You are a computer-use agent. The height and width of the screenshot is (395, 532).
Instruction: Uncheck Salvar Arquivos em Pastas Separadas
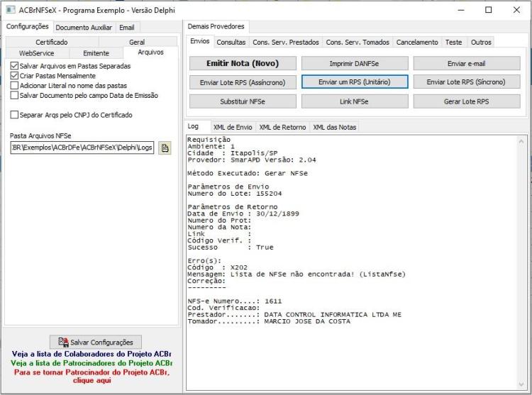(x=14, y=66)
